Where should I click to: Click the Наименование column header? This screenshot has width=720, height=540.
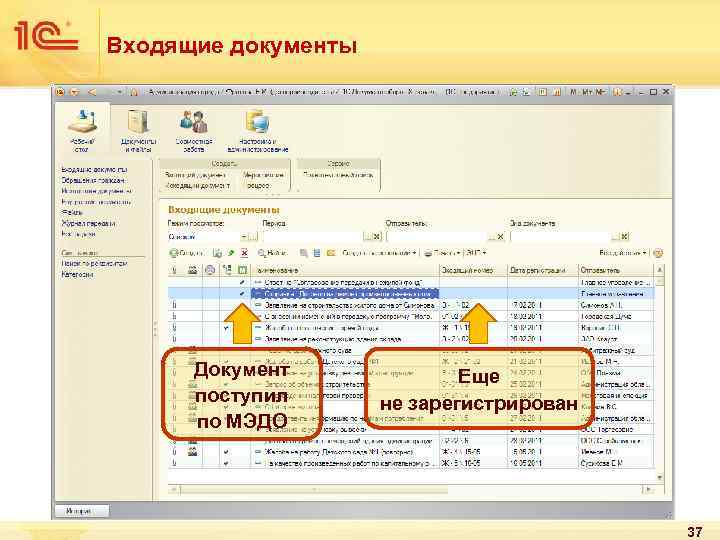click(345, 270)
